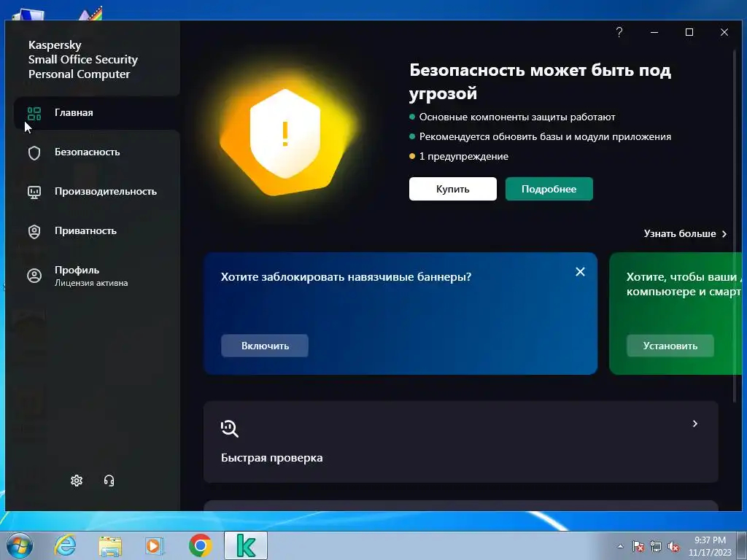The width and height of the screenshot is (747, 560).
Task: Go to Производительность section
Action: [x=97, y=192]
